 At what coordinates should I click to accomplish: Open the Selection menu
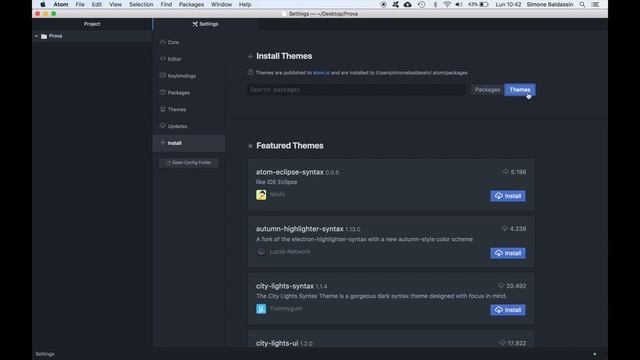pos(141,4)
